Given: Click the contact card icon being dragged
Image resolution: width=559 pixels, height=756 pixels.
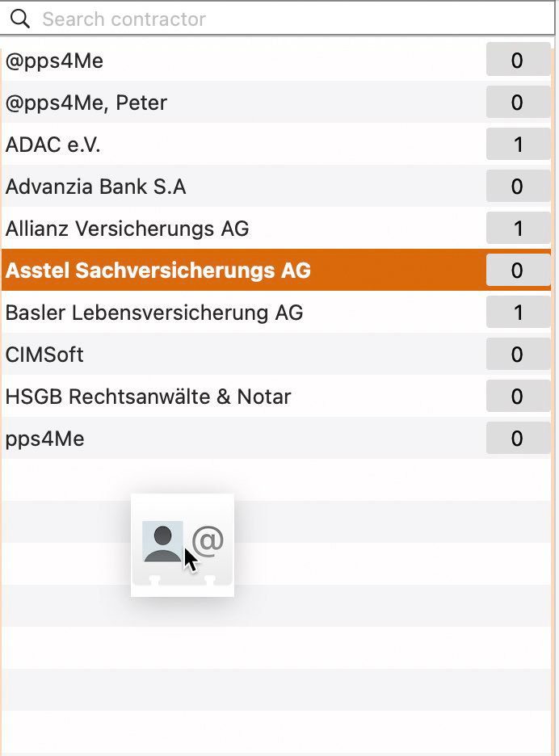Looking at the screenshot, I should pyautogui.click(x=183, y=545).
